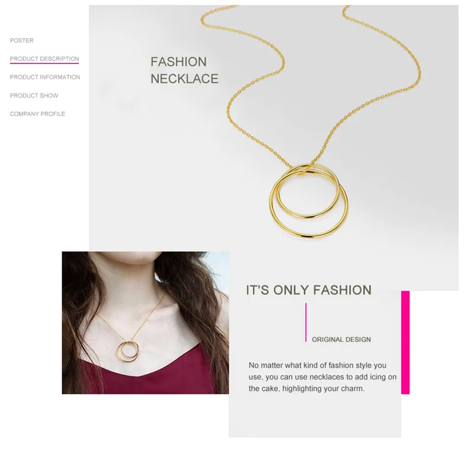Click the gold double-ring pendant image

[309, 201]
